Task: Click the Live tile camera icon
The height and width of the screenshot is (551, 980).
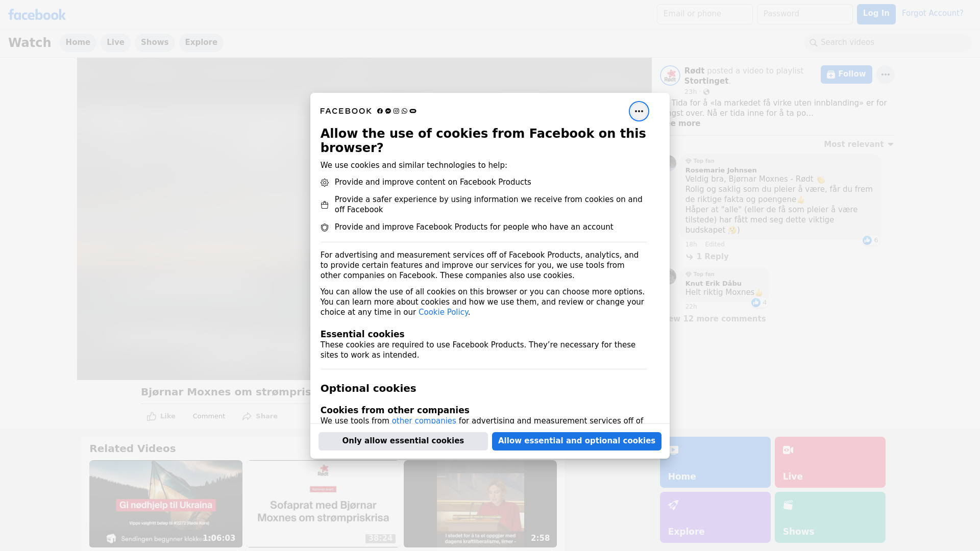Action: (788, 450)
